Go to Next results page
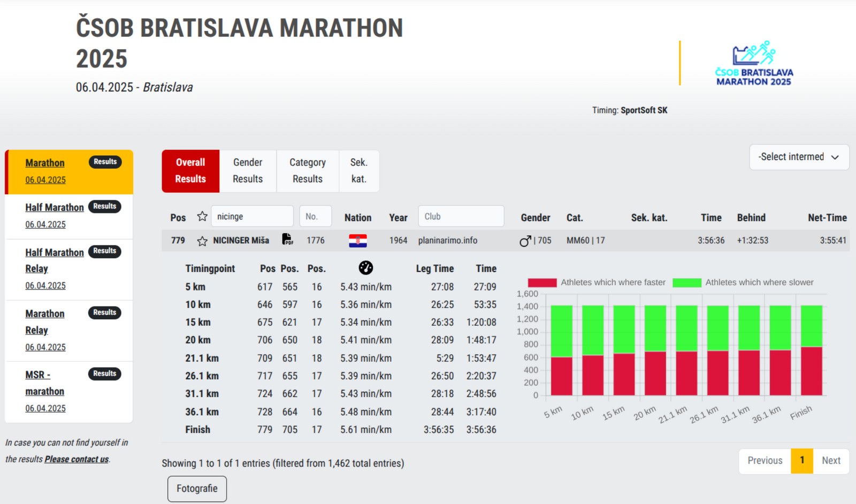Screen dimensions: 856x504 click(x=831, y=461)
